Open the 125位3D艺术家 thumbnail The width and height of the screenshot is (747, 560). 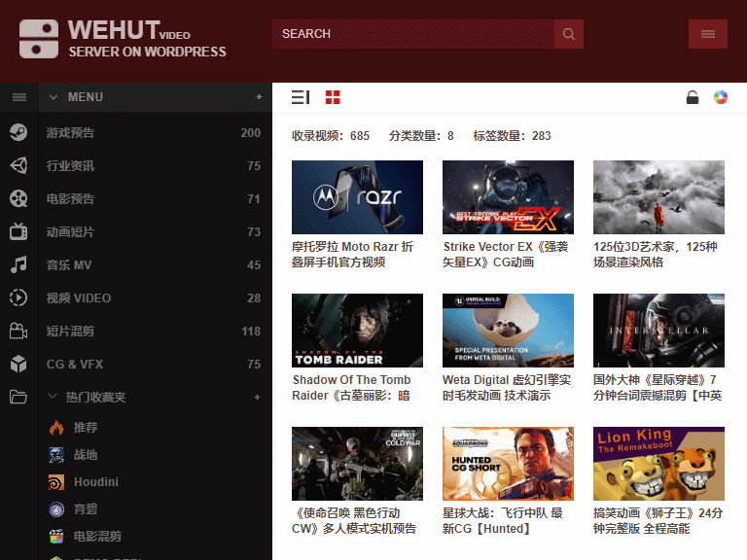pos(658,197)
